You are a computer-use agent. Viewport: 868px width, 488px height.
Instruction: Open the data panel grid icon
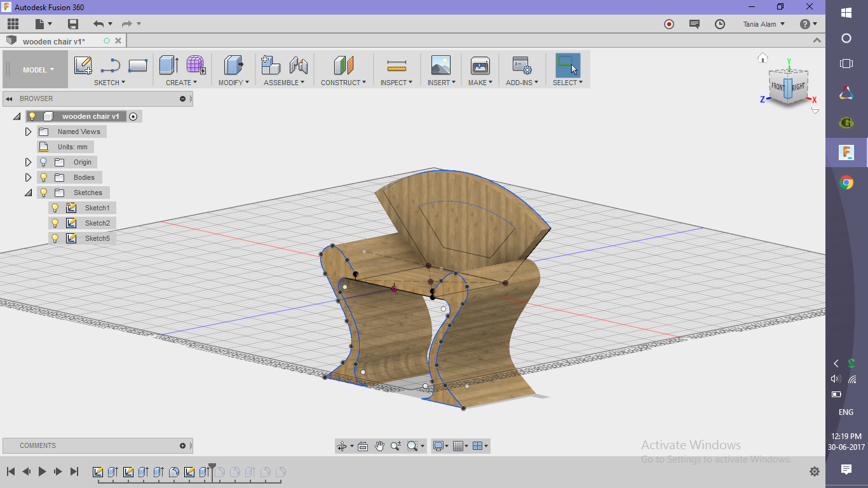(x=13, y=24)
